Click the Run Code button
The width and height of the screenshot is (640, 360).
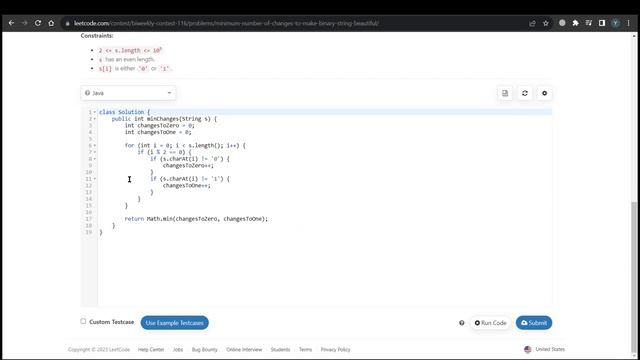(490, 323)
